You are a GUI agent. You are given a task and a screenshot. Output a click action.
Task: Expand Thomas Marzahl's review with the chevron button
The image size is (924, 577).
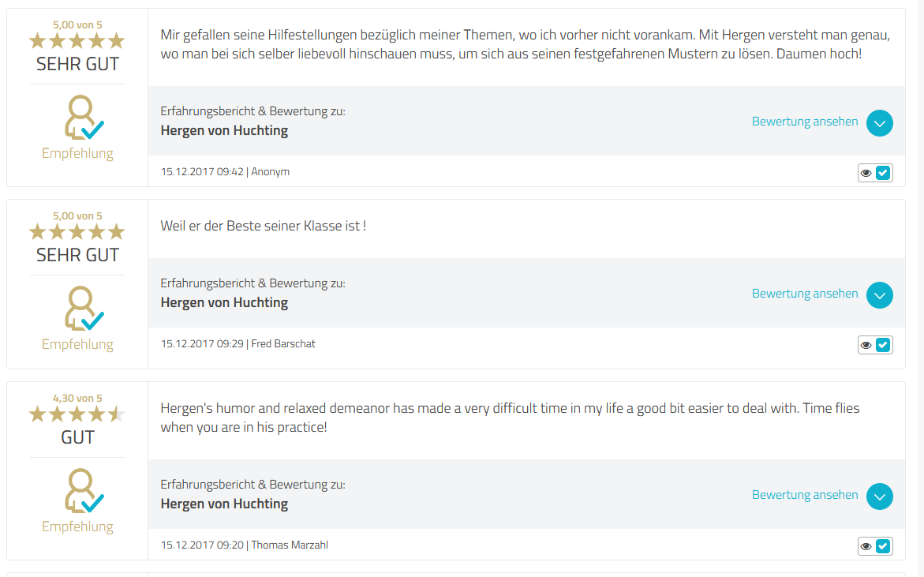[x=880, y=496]
